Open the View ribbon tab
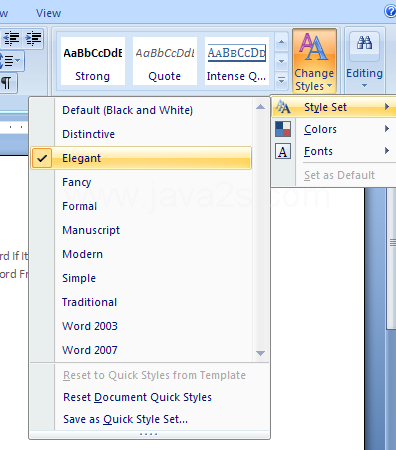This screenshot has width=396, height=450. point(49,13)
